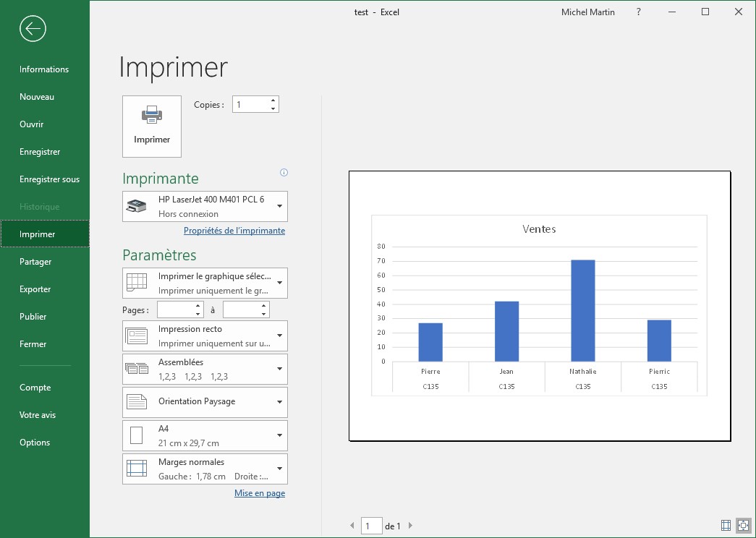Click the help question mark icon
Screen dimensions: 756x538
tap(638, 12)
